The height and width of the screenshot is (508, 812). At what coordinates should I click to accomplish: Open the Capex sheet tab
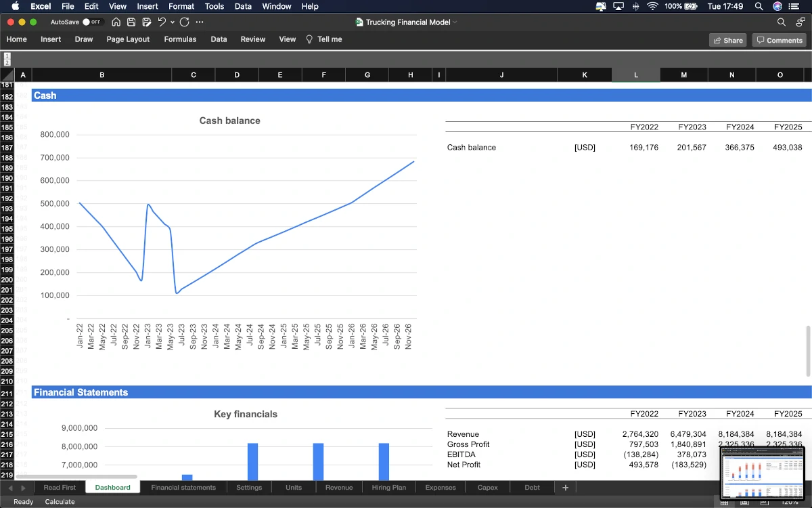click(487, 488)
